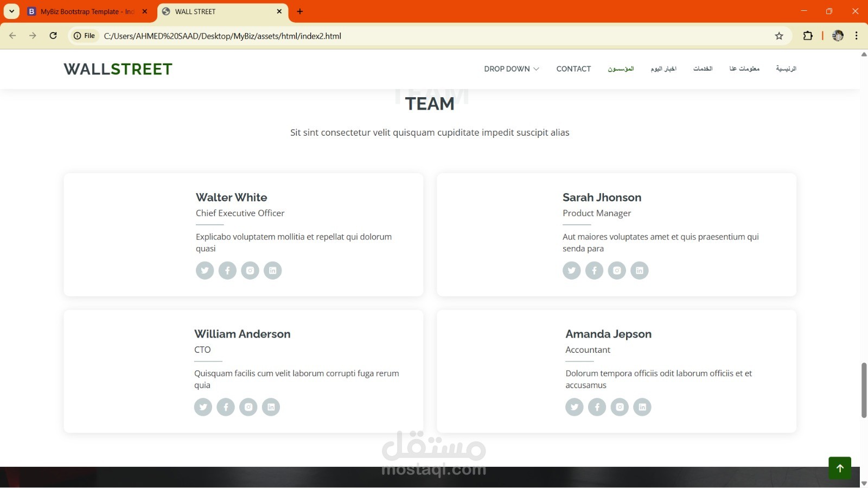This screenshot has width=868, height=488.
Task: Open the Chrome profile avatar
Action: pos(838,36)
